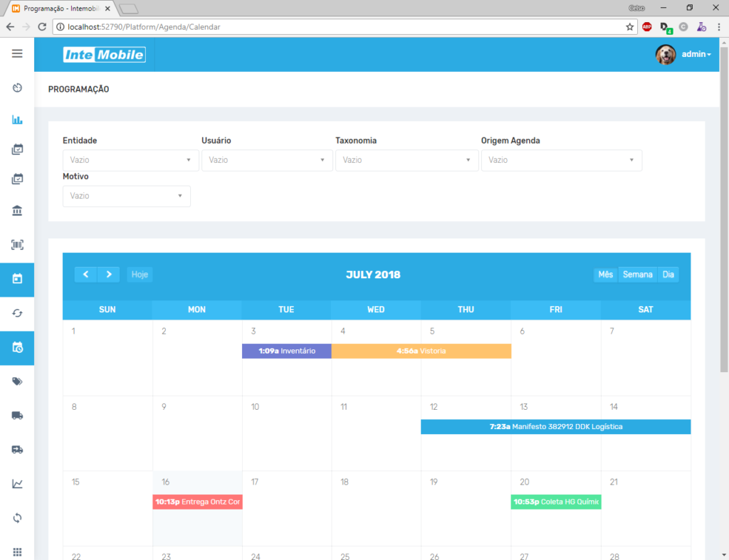
Task: Open the Manifesto 382912 DDK Logística event
Action: 555,427
